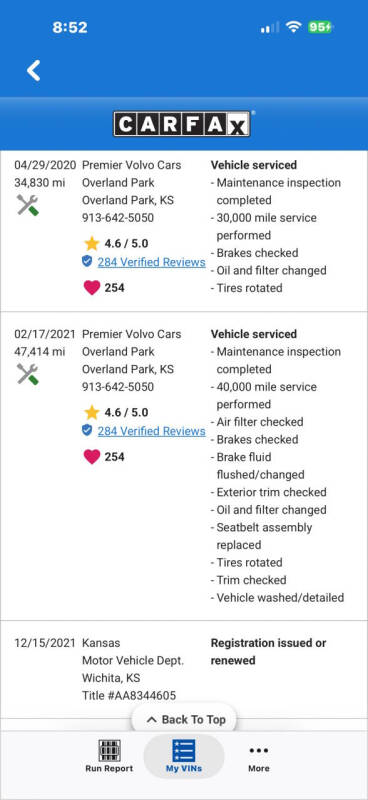The width and height of the screenshot is (368, 800).
Task: Tap the gold star rating in the 2021 record
Action: [x=91, y=412]
